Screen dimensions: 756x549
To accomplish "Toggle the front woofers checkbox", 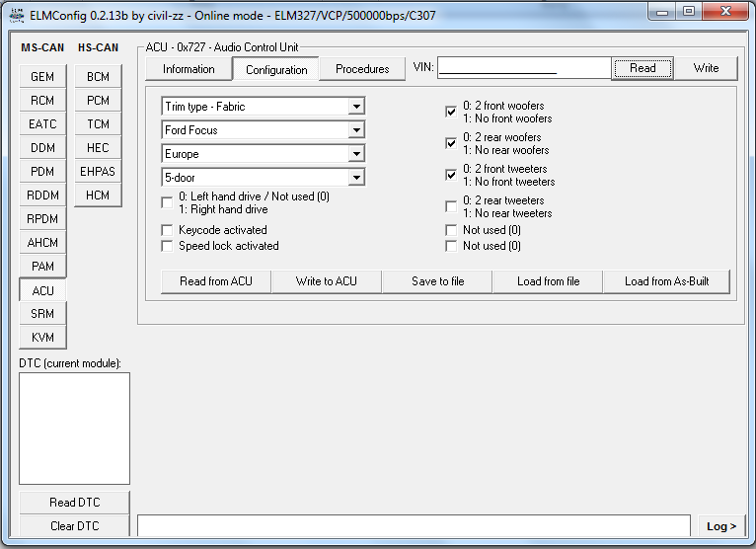I will pos(451,112).
